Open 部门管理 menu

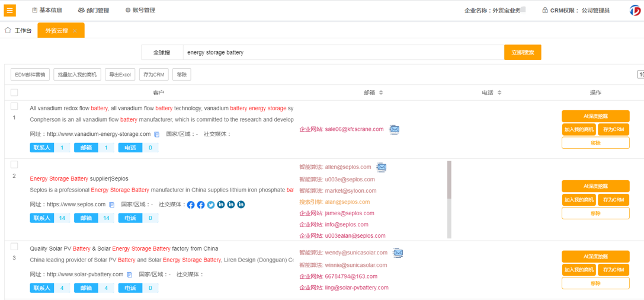tap(93, 10)
